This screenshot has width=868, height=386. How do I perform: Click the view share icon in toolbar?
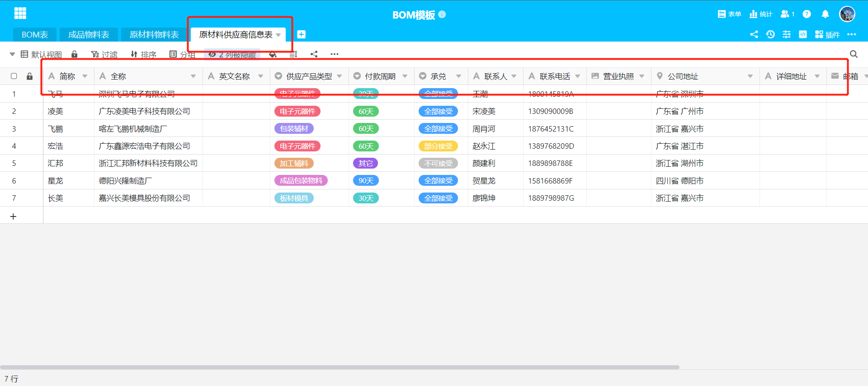coord(314,54)
